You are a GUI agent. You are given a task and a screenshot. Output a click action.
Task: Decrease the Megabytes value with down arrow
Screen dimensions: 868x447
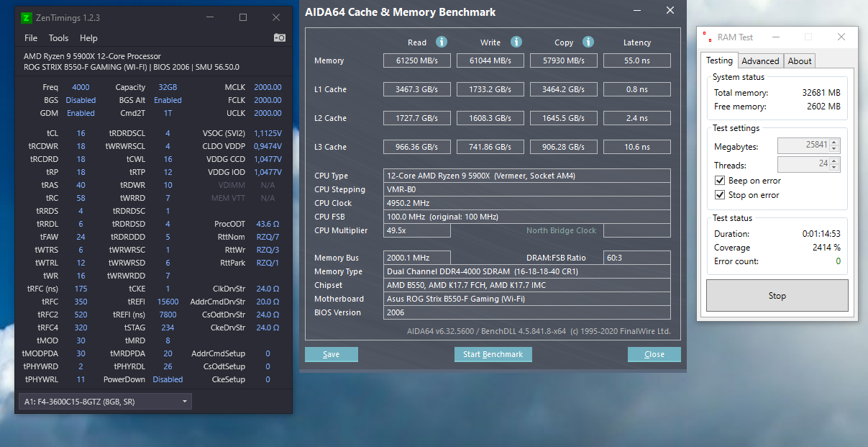tap(834, 149)
